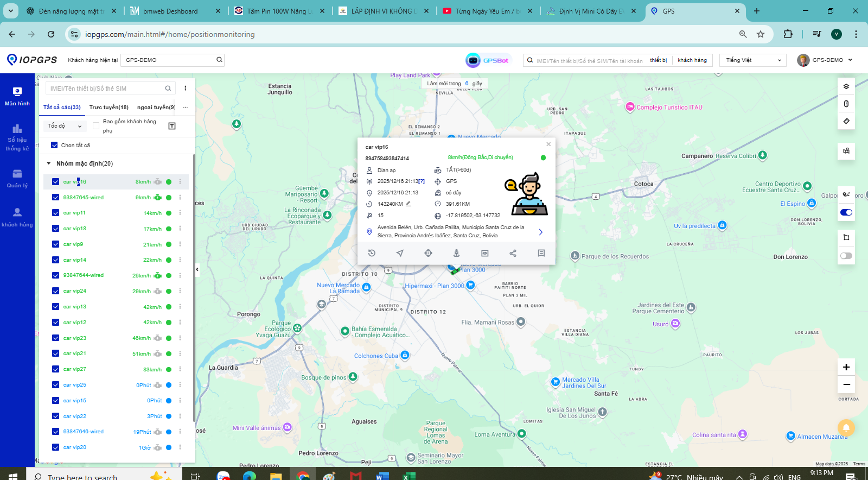Open playback history in car vip16 popup
The width and height of the screenshot is (868, 480).
(x=372, y=253)
